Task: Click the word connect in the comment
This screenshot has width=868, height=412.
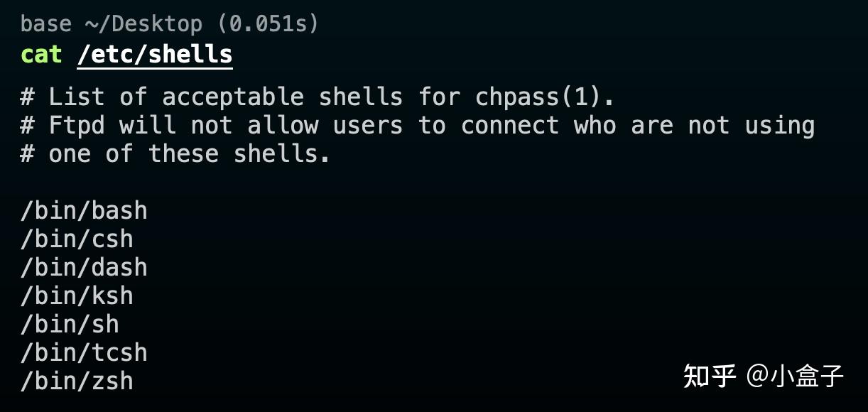Action: tap(510, 126)
